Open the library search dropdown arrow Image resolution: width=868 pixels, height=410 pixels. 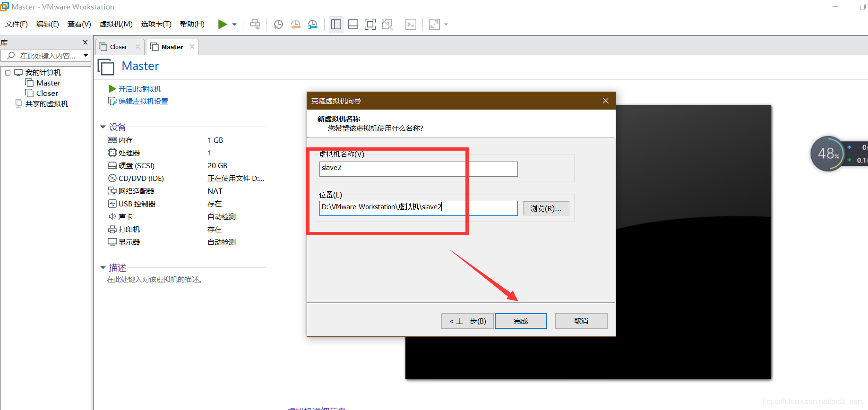tap(86, 56)
